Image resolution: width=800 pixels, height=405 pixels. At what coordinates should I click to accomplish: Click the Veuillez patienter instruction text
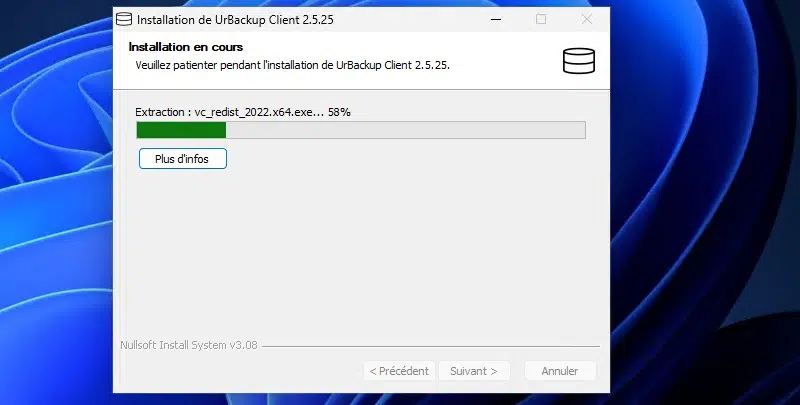pyautogui.click(x=292, y=65)
